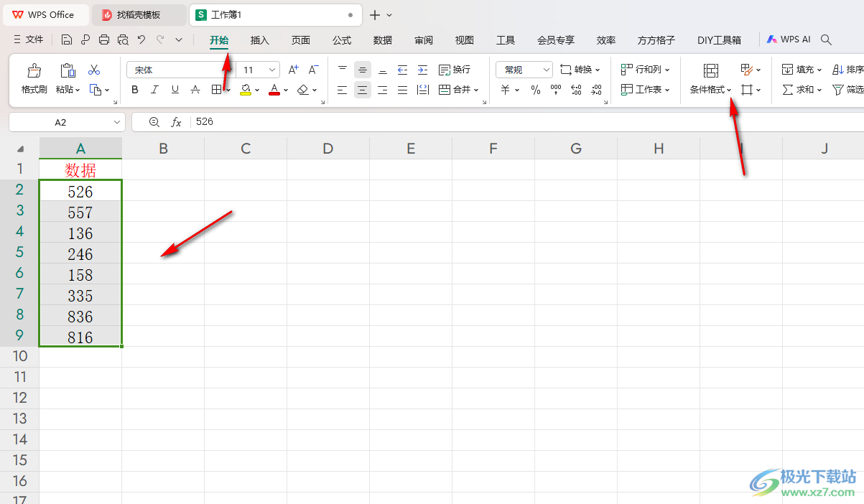Click the Undo arrow
This screenshot has height=504, width=864.
141,40
